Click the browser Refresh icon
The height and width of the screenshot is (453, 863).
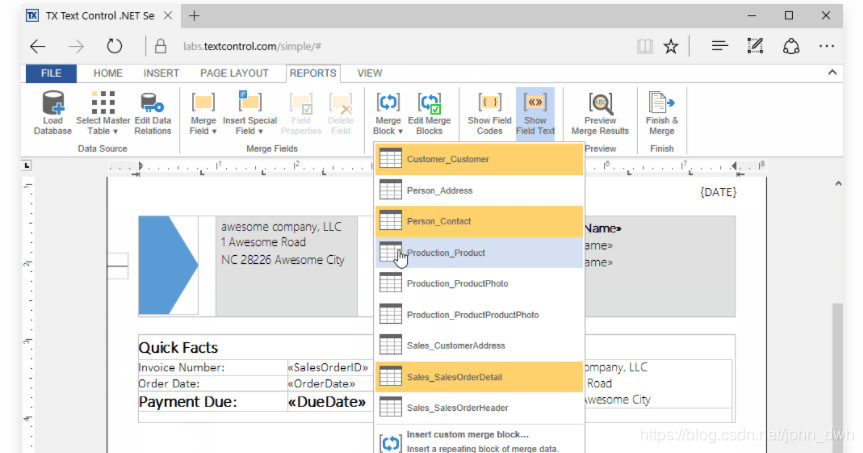point(114,46)
